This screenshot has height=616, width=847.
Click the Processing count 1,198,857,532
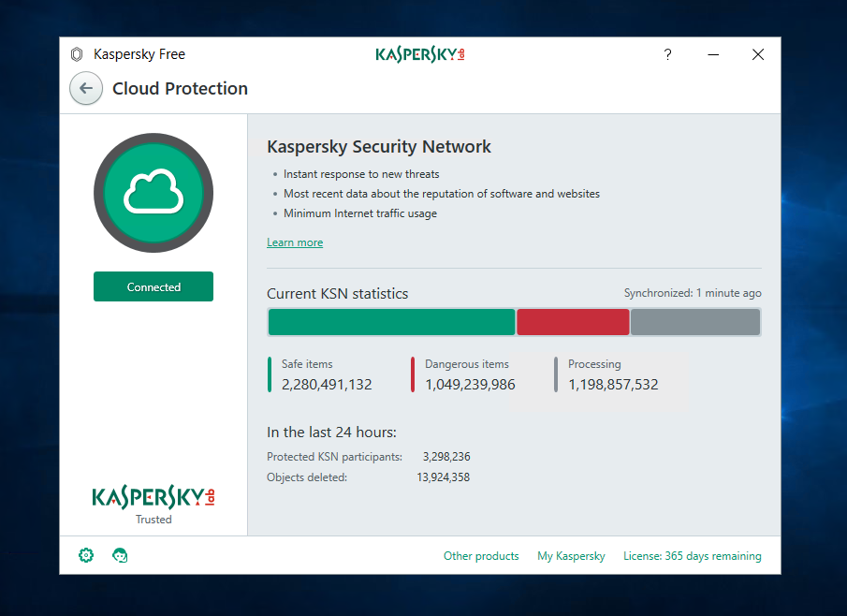(x=613, y=385)
